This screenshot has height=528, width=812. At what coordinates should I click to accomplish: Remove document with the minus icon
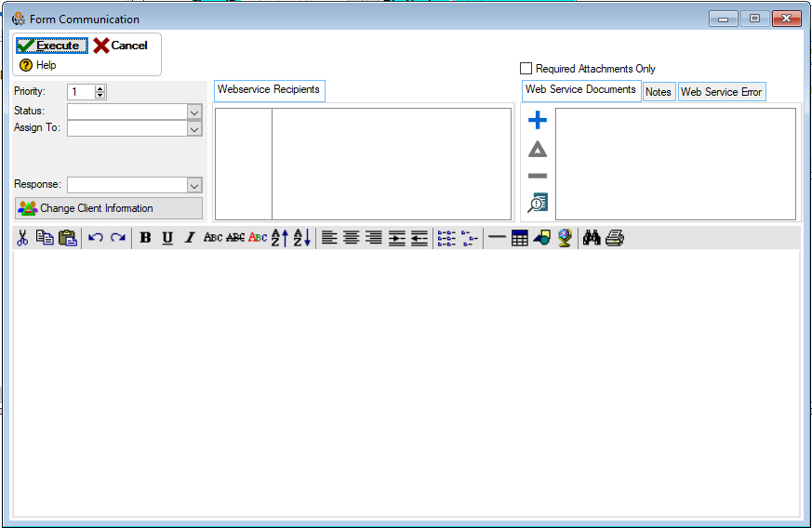point(538,176)
